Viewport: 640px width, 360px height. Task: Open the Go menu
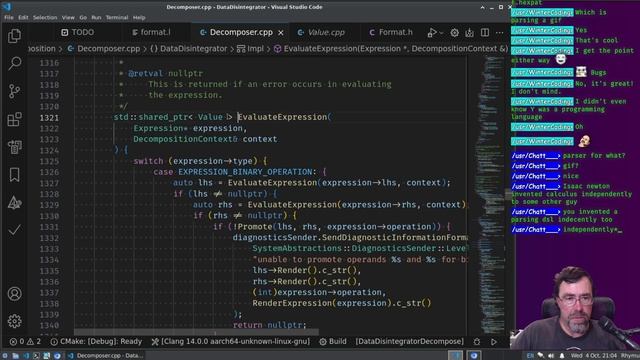tap(83, 18)
